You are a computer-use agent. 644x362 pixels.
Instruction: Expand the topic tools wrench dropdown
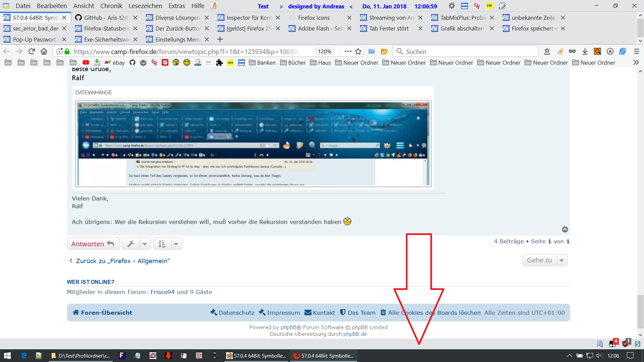[x=145, y=244]
